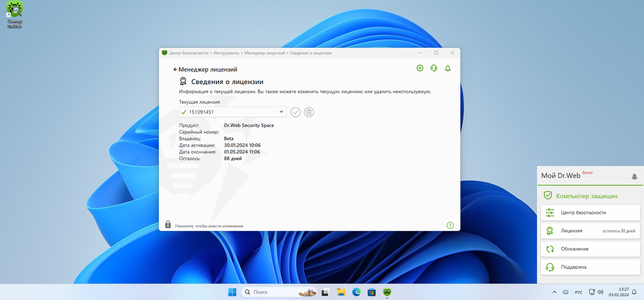Launch Microsoft Edge from the taskbar
Viewport: 644px width, 300px height.
point(356,292)
